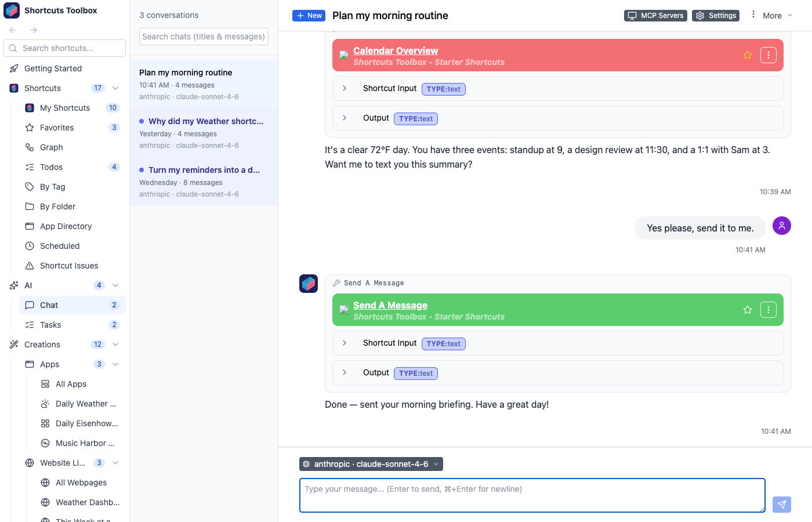Favorite the Calendar Overview shortcut star
The image size is (812, 522).
[748, 55]
